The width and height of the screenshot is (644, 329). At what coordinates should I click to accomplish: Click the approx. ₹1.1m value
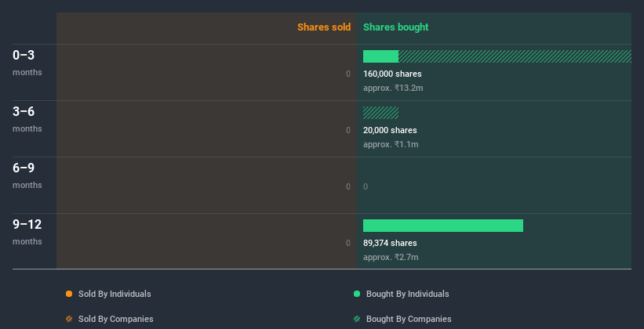(x=391, y=144)
